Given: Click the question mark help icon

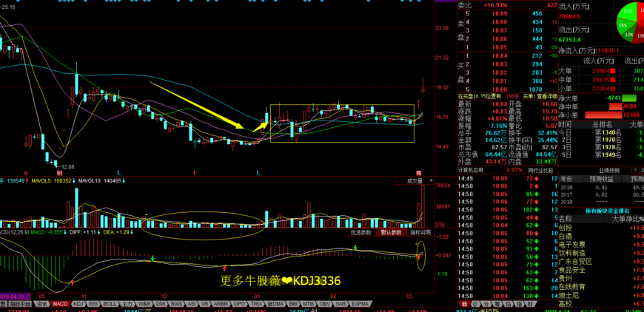Looking at the screenshot, I should pyautogui.click(x=635, y=170).
